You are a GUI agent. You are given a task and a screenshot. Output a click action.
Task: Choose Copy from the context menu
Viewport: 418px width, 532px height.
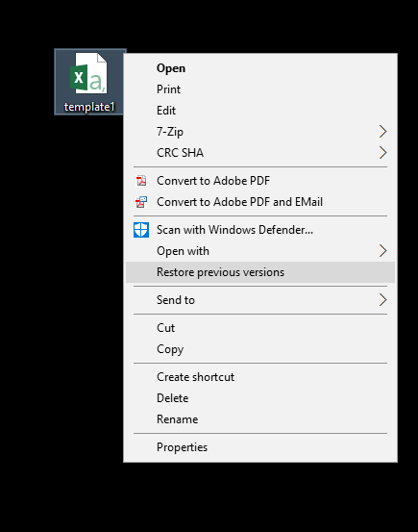[x=260, y=349]
